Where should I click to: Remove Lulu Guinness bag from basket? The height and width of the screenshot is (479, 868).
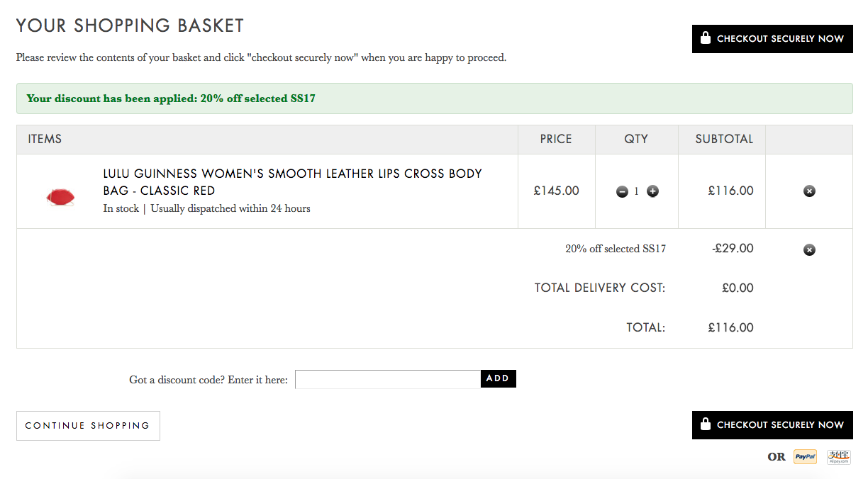(809, 191)
